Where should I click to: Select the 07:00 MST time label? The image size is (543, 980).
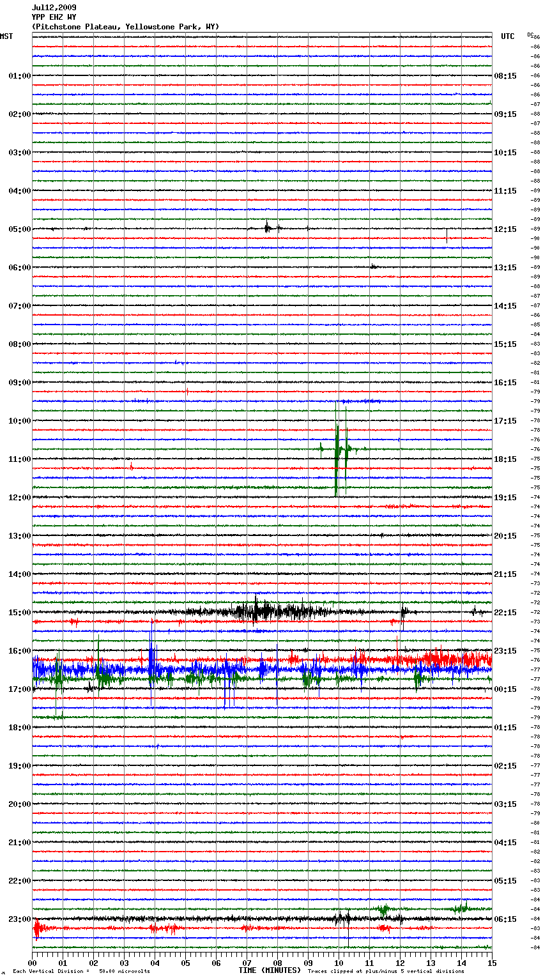20,306
